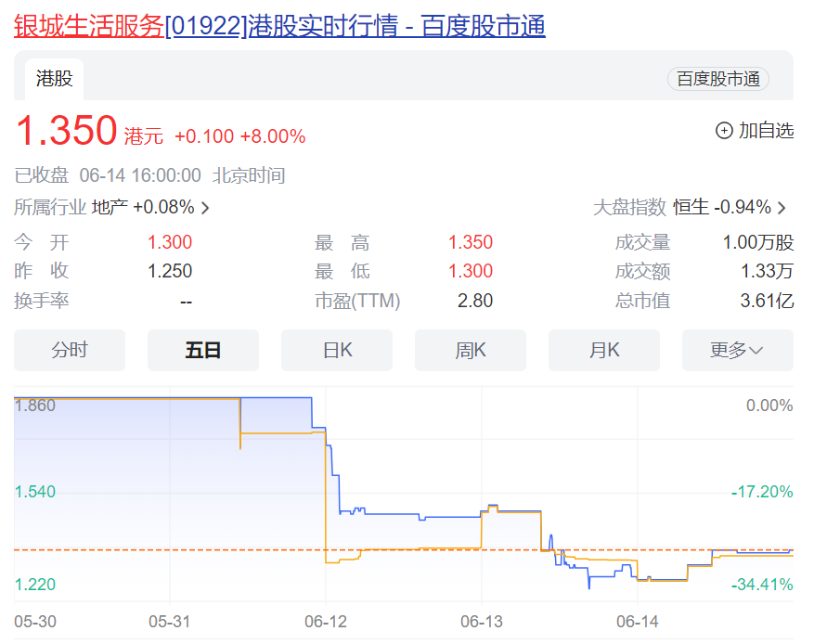Click the -34.41% axis label
The height and width of the screenshot is (644, 814).
(762, 585)
